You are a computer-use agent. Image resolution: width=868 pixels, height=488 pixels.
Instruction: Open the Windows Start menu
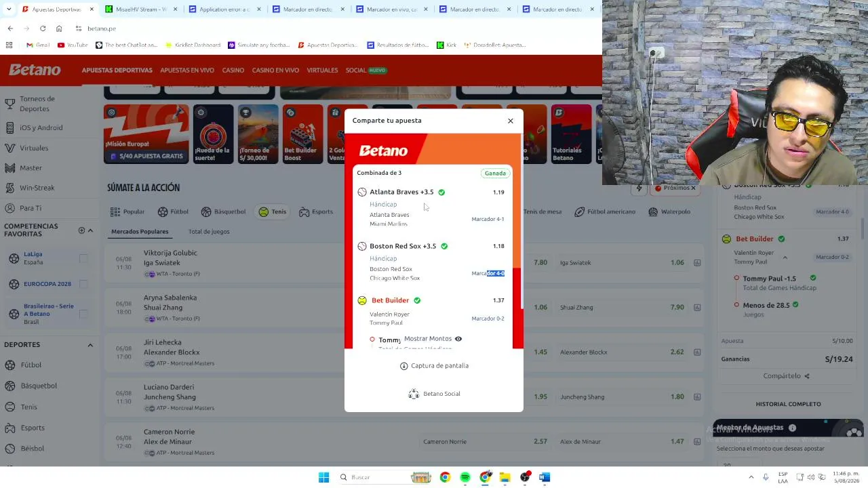pos(324,477)
